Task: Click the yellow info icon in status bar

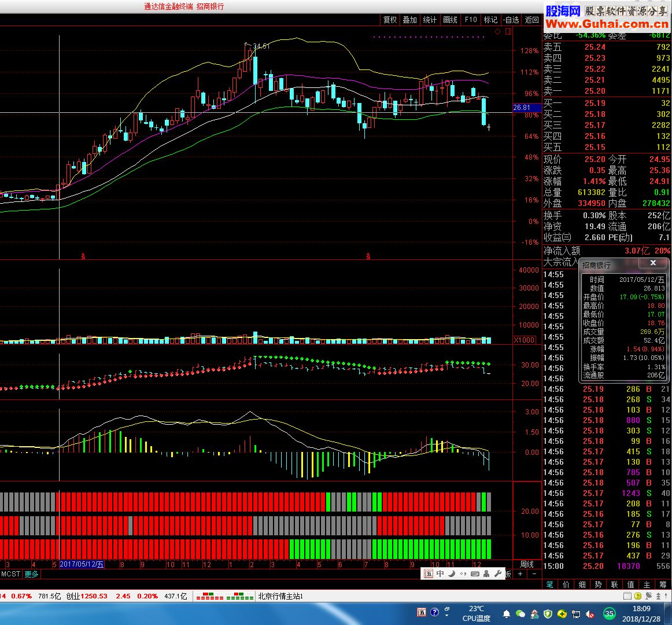Action: point(638,596)
